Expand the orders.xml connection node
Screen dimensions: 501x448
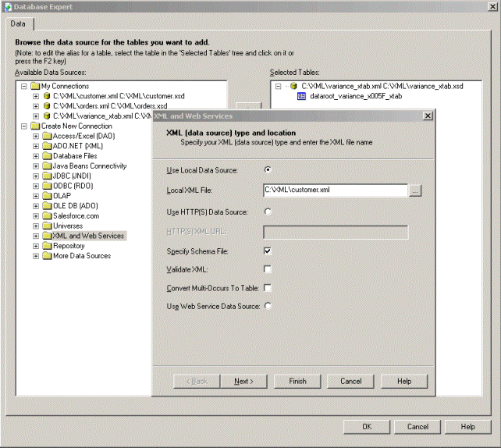coord(36,106)
